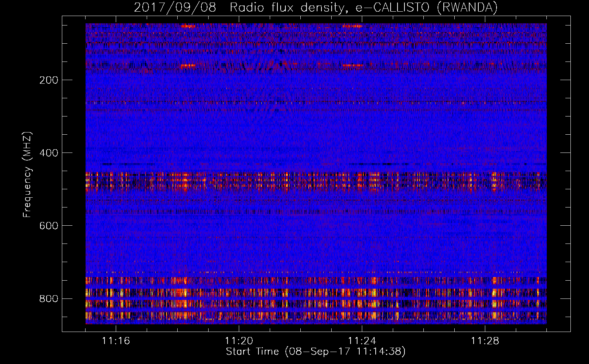Click the 11:20 time tick label
The image size is (589, 364).
click(239, 341)
